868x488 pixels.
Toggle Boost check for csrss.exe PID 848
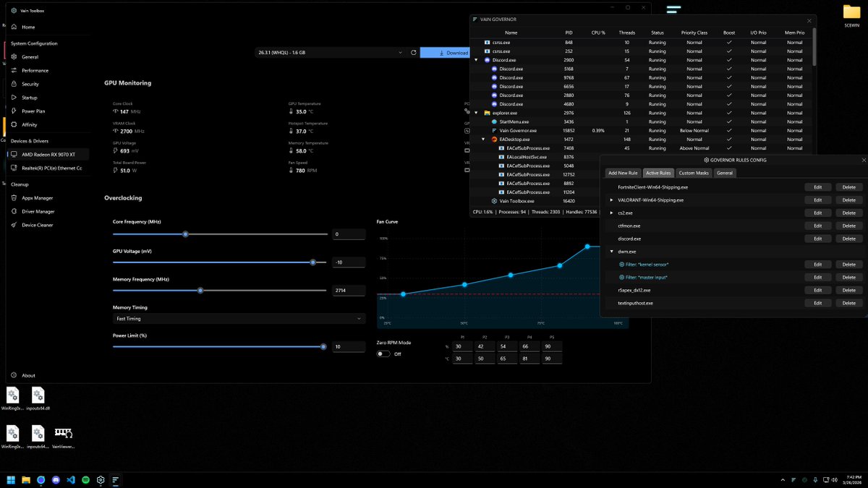(729, 43)
